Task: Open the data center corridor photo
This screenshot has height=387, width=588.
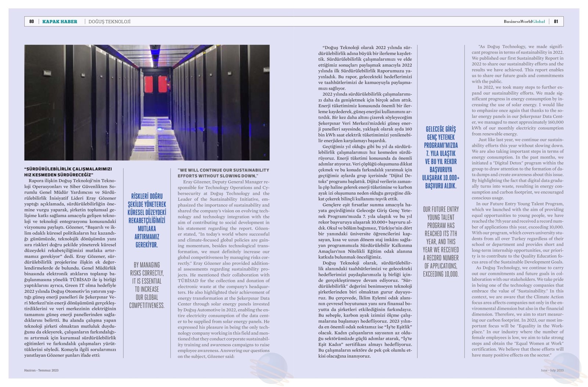Action: 147,103
